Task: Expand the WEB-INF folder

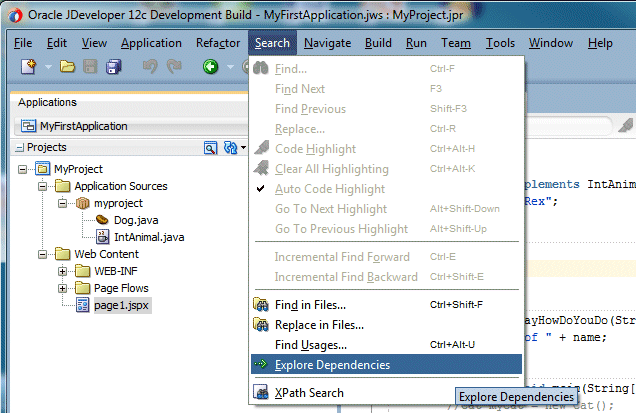Action: tap(62, 271)
